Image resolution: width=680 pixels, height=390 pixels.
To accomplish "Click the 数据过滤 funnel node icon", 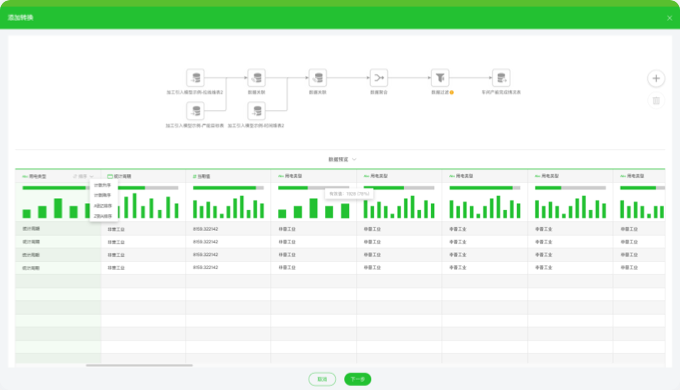I will [440, 78].
